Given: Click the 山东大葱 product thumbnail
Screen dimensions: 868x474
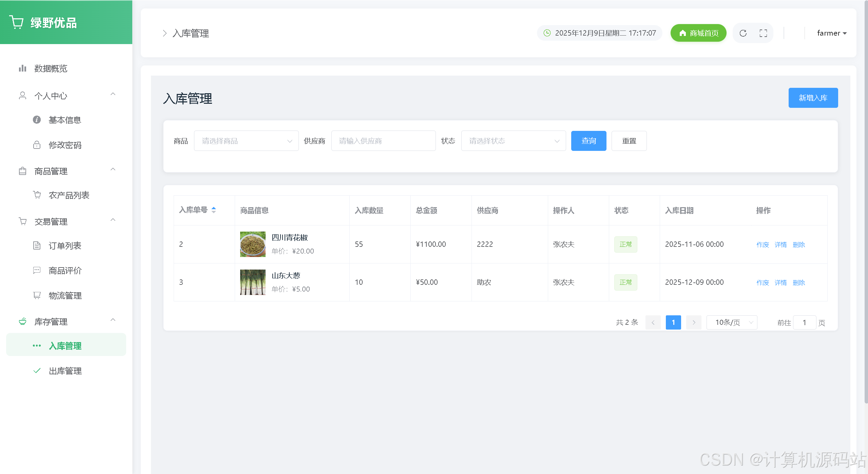Looking at the screenshot, I should (253, 282).
